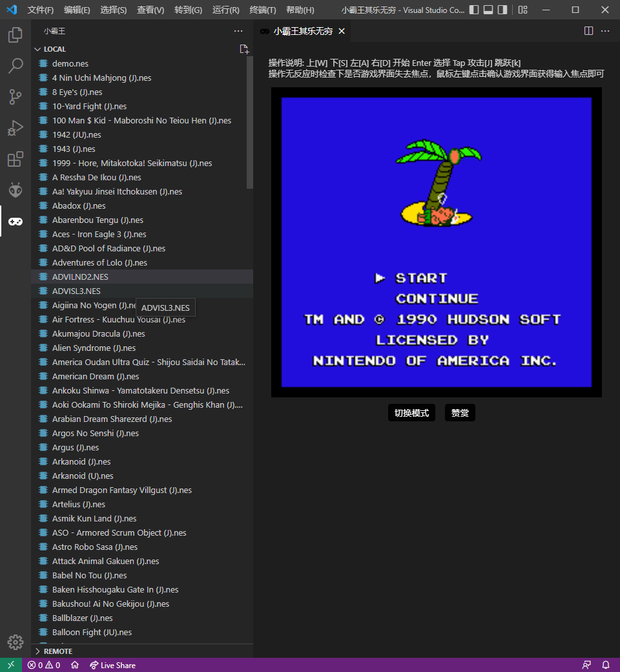Screen dimensions: 620x672
Task: Expand the REMOTE section
Action: click(142, 651)
